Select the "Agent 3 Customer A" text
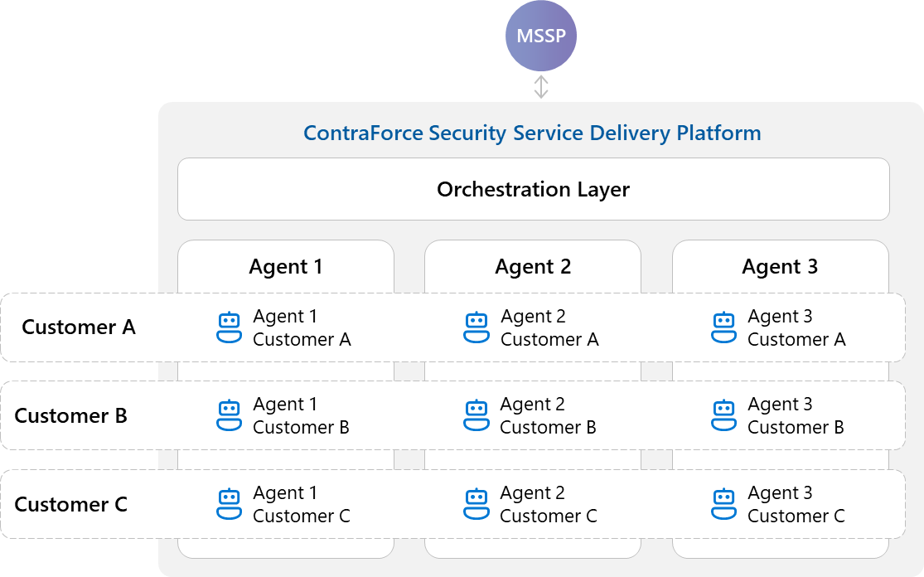 pos(796,327)
